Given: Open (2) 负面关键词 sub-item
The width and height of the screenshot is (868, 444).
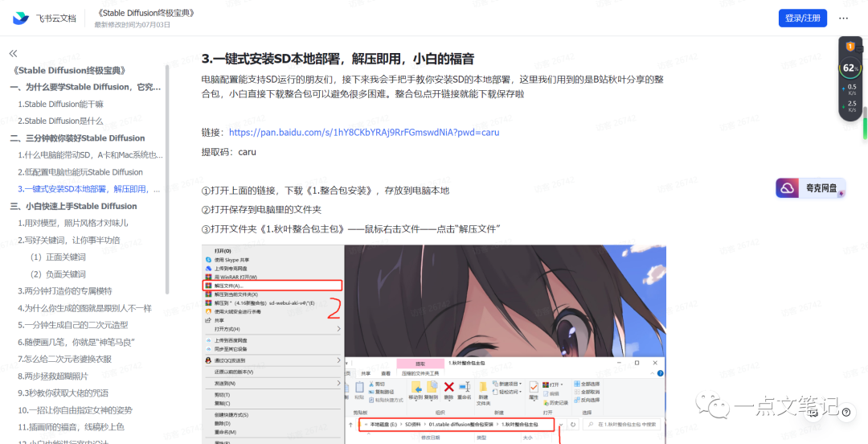Looking at the screenshot, I should pos(58,273).
